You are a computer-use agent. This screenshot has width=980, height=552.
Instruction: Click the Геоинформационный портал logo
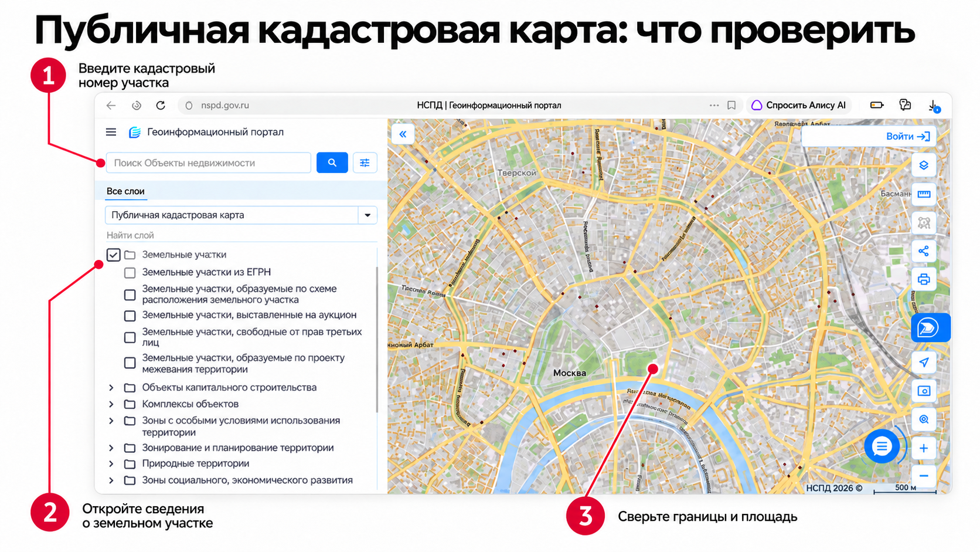click(135, 132)
